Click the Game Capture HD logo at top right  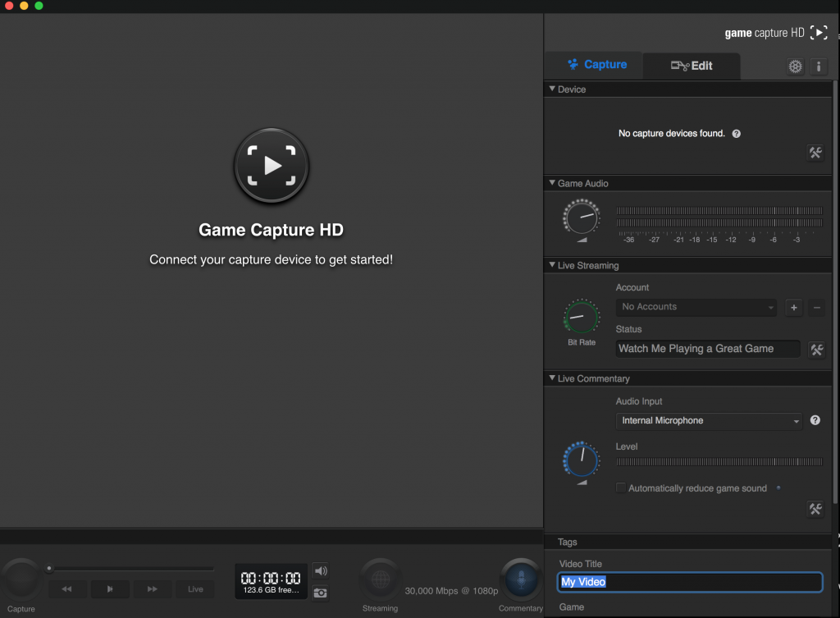coord(776,33)
